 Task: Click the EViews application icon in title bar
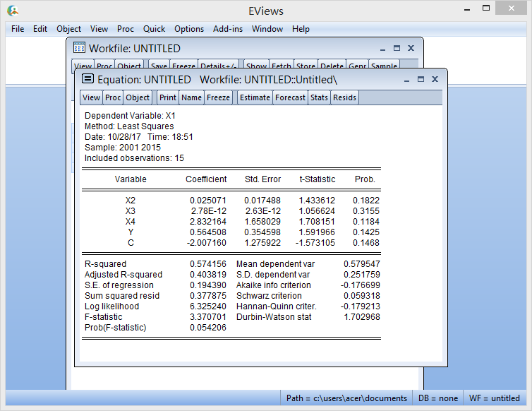[13, 11]
